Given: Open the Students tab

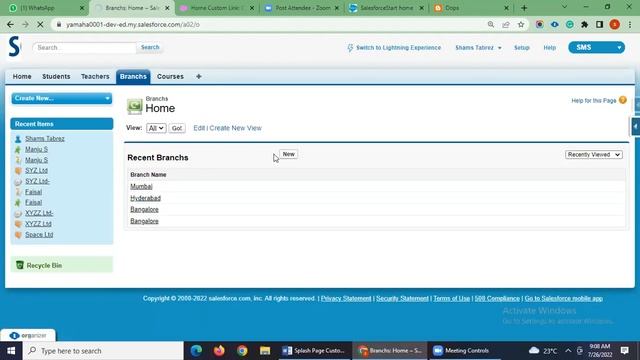Looking at the screenshot, I should click(x=56, y=76).
